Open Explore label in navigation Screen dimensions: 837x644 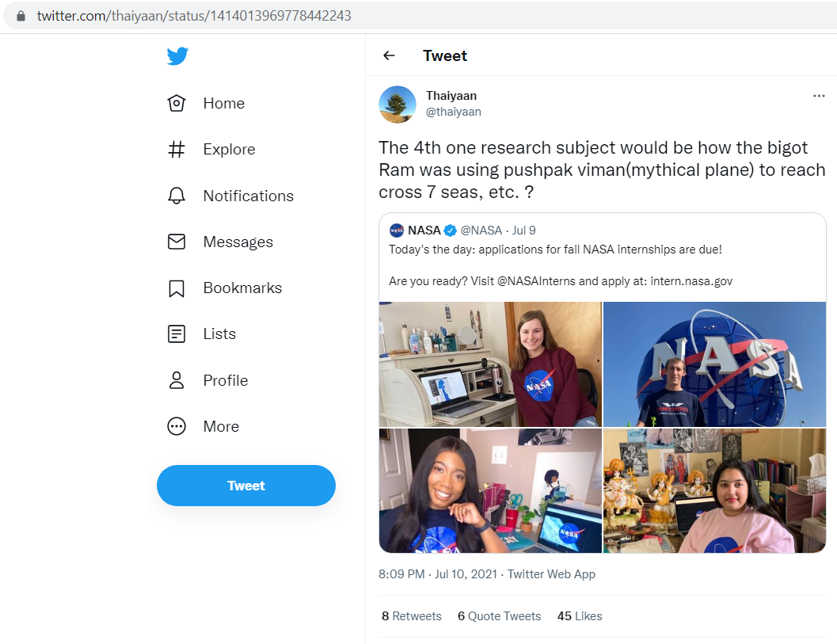tap(229, 150)
